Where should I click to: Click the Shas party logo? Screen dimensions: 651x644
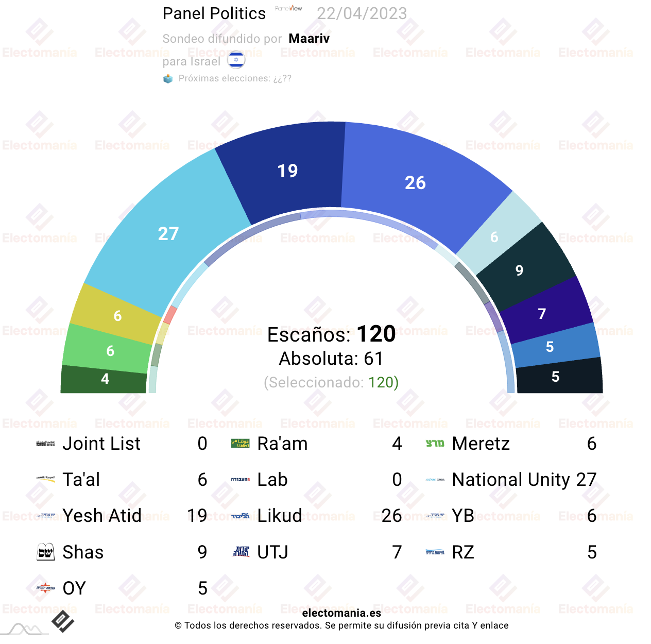46,552
